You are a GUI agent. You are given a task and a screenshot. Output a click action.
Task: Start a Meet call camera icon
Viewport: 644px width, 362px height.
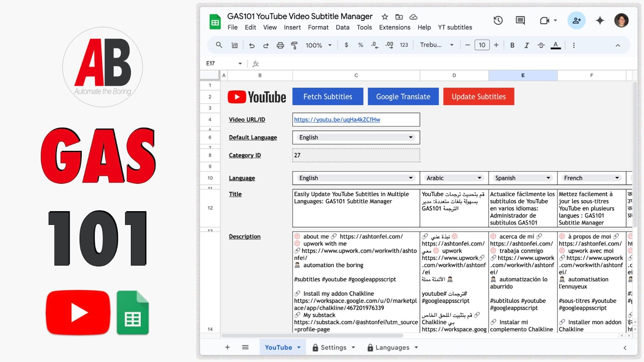(545, 20)
